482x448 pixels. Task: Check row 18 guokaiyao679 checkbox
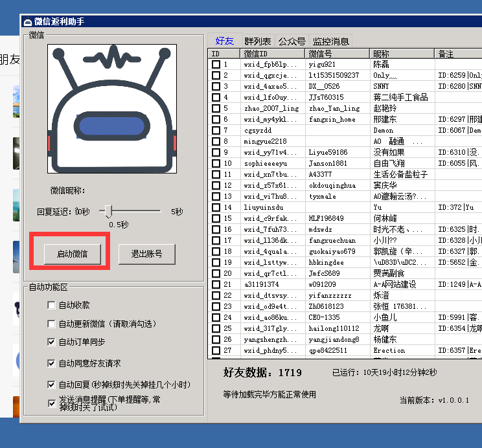point(216,251)
